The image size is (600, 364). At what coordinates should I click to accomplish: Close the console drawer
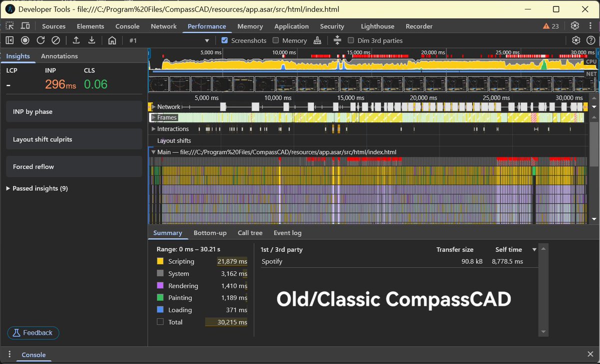pos(590,355)
